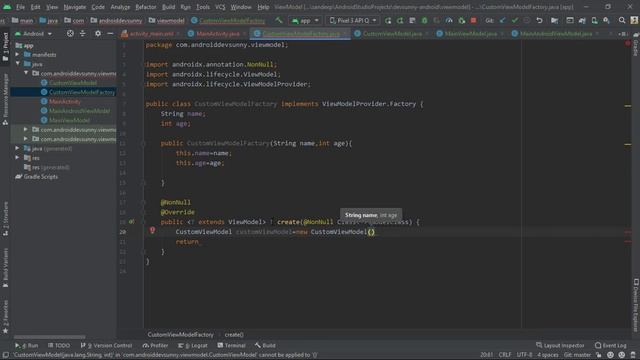
Task: Open the Profiler tool window
Action: click(156, 345)
